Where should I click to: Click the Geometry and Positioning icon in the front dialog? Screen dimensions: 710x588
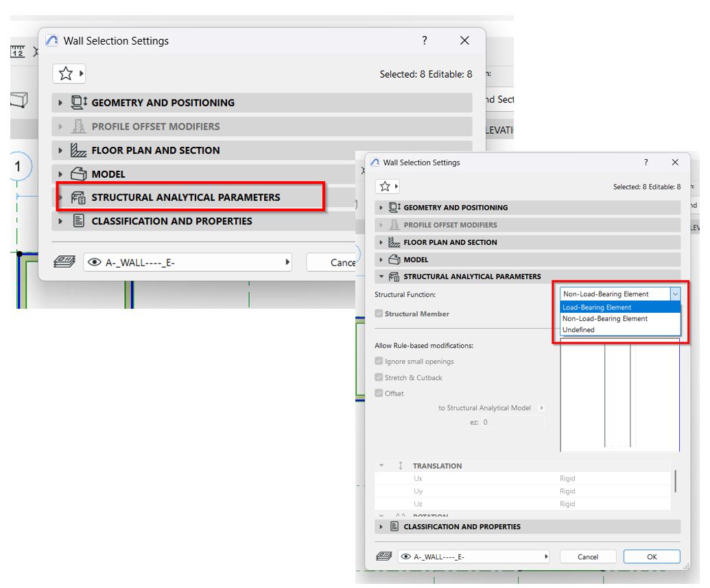coord(394,207)
